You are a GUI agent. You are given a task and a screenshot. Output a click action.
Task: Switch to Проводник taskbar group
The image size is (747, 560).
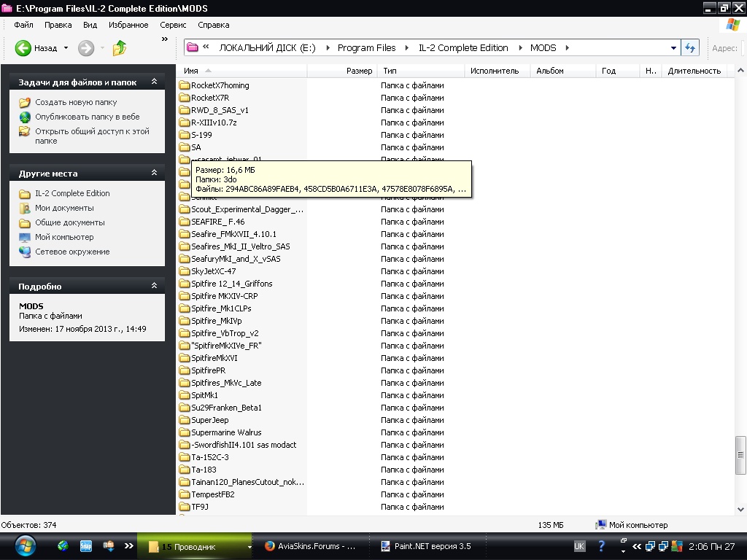pyautogui.click(x=194, y=547)
